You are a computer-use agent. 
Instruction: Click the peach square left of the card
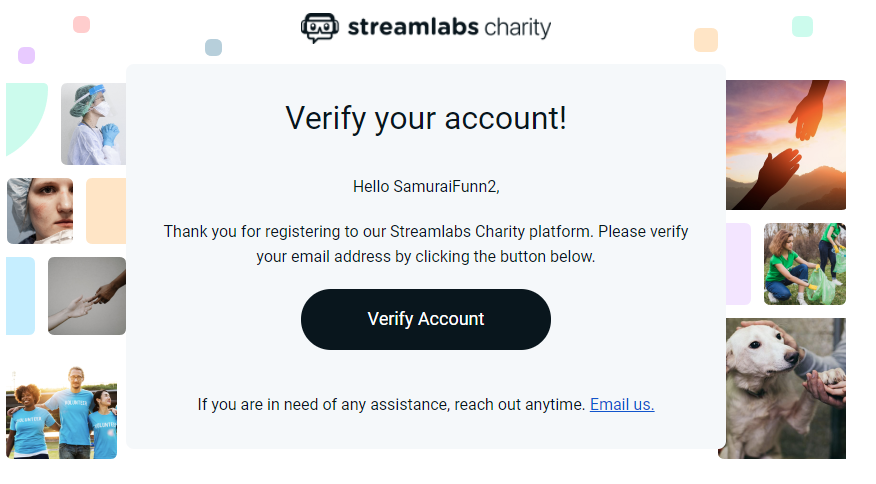click(105, 211)
